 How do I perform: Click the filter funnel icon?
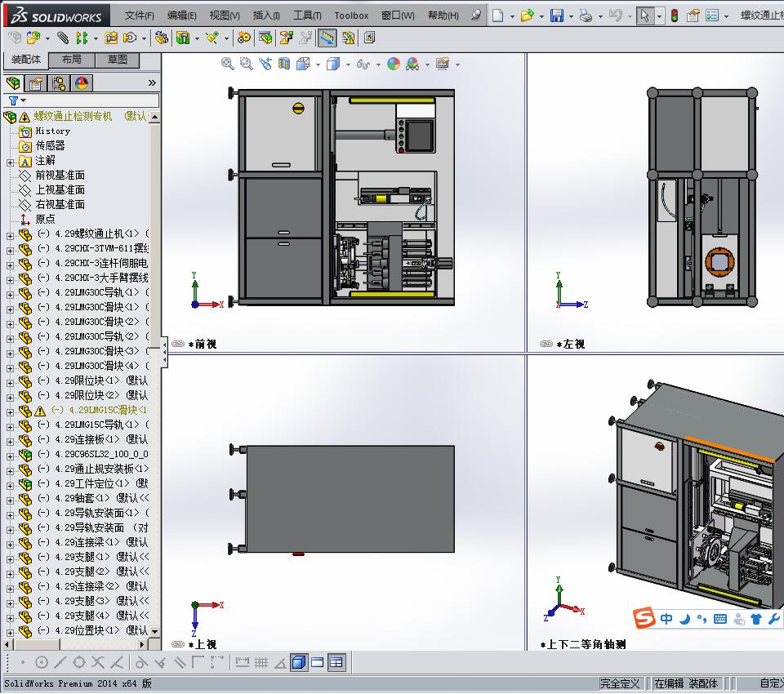(14, 100)
